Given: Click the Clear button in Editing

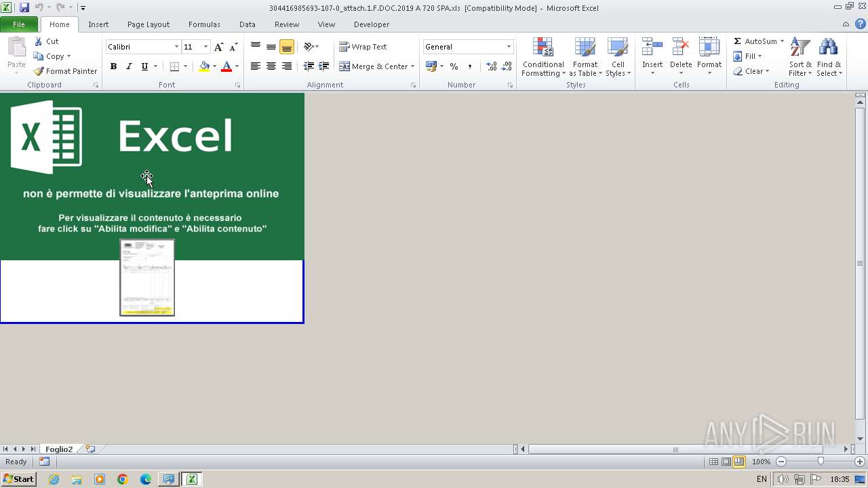Looking at the screenshot, I should pos(751,71).
